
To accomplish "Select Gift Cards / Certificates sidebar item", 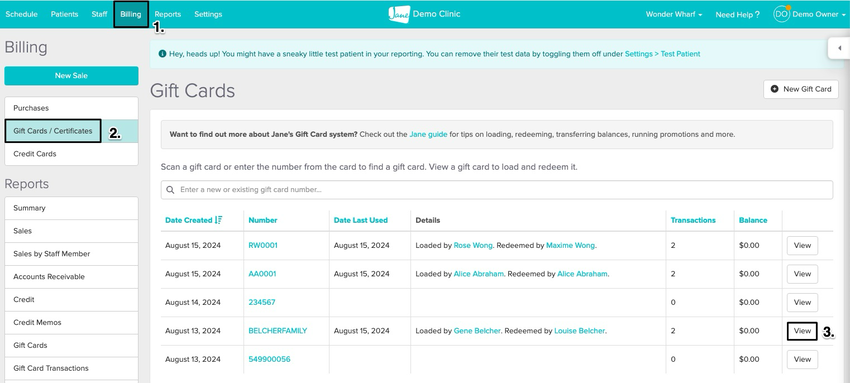I will pos(71,131).
